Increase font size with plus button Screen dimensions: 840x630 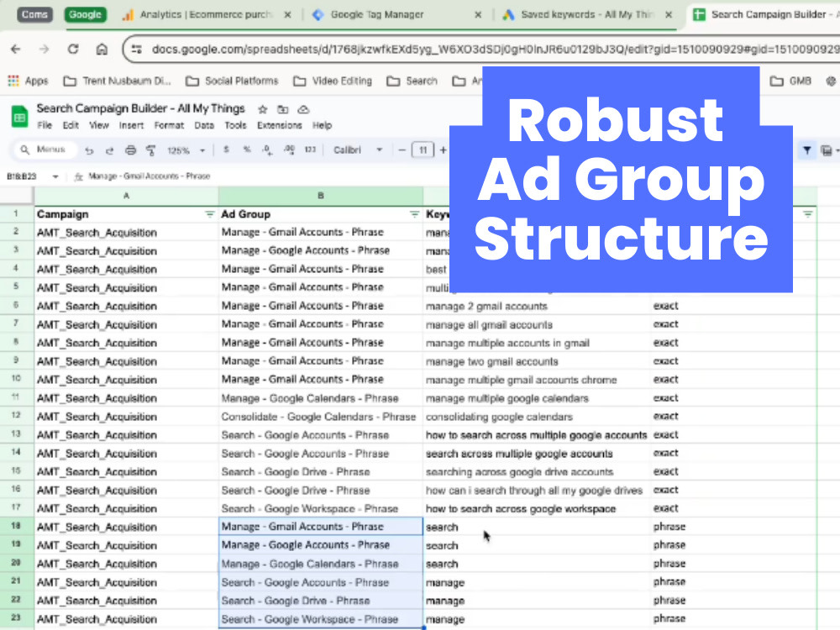[443, 150]
